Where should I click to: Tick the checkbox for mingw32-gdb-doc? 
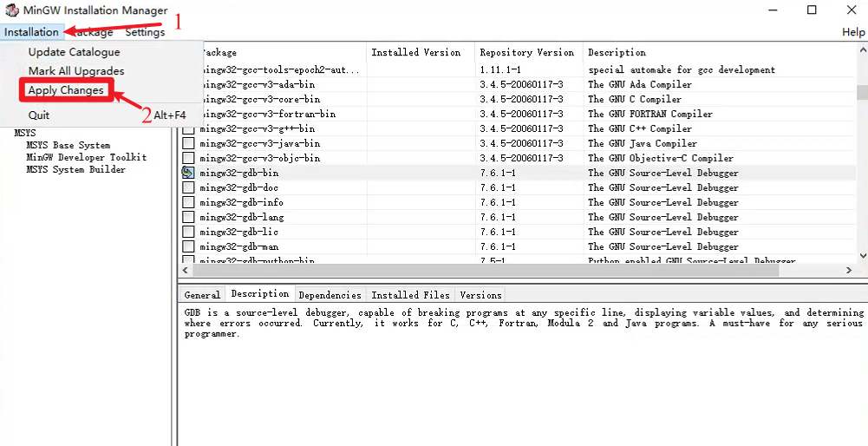click(x=188, y=187)
